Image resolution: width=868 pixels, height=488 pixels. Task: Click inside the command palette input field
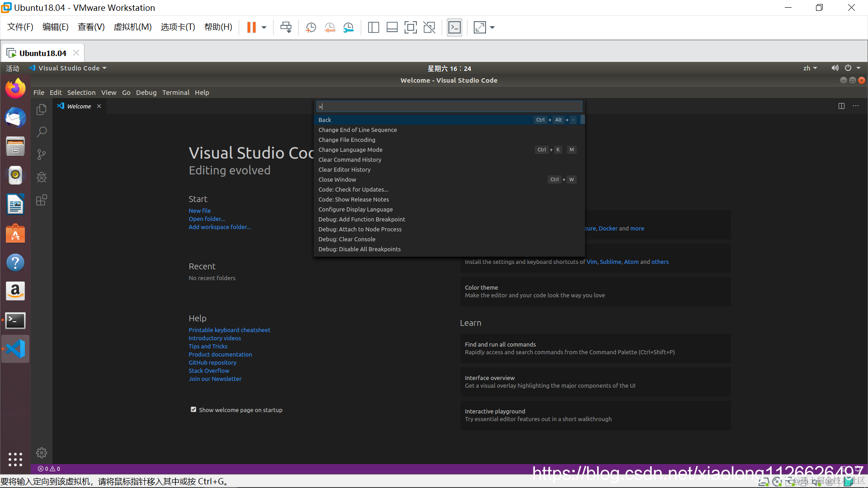coord(448,107)
